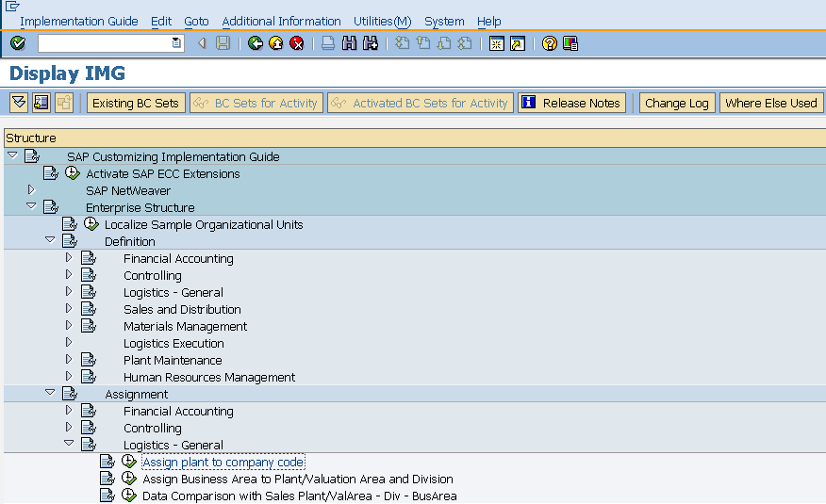Run activity icon for Localize Sample Organizational Units
Screen dimensions: 826x504
click(91, 224)
